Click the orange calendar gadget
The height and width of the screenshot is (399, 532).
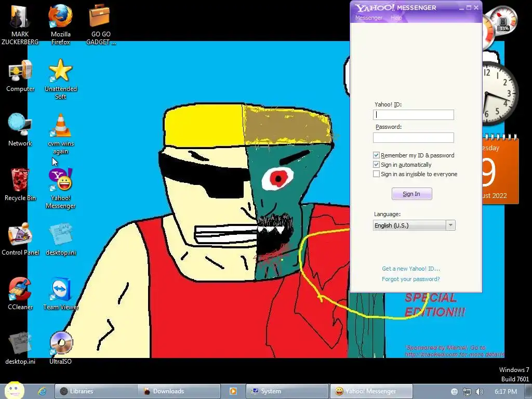[x=500, y=170]
